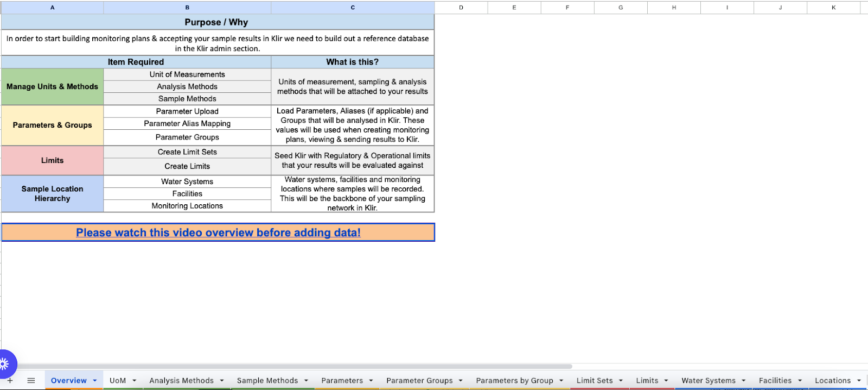The width and height of the screenshot is (868, 390).
Task: Open the Sample Methods tab dropdown arrow
Action: click(306, 381)
